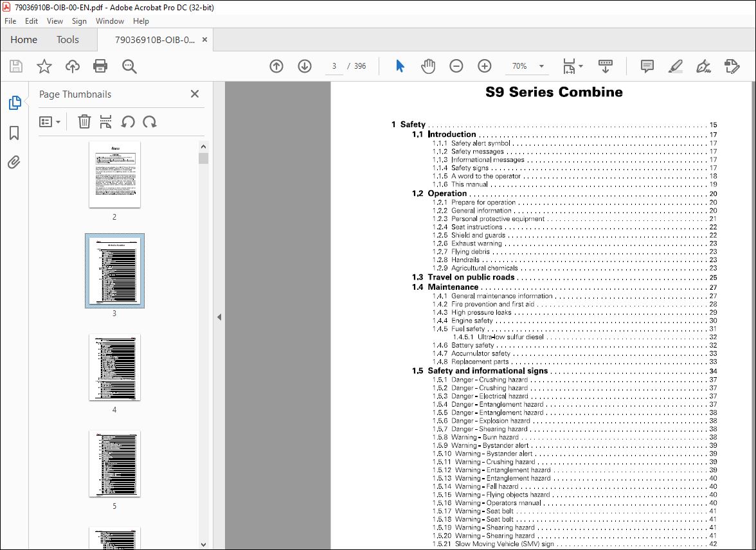Viewport: 756px width, 550px height.
Task: Select the 79036910B-OIB document tab
Action: [x=154, y=40]
